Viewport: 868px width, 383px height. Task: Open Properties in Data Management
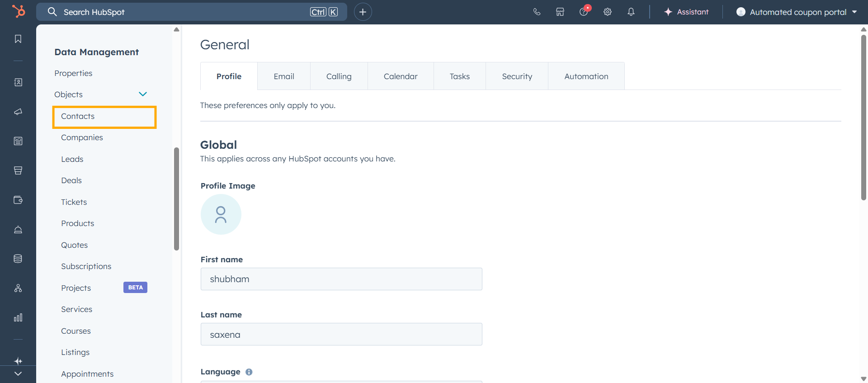(73, 73)
